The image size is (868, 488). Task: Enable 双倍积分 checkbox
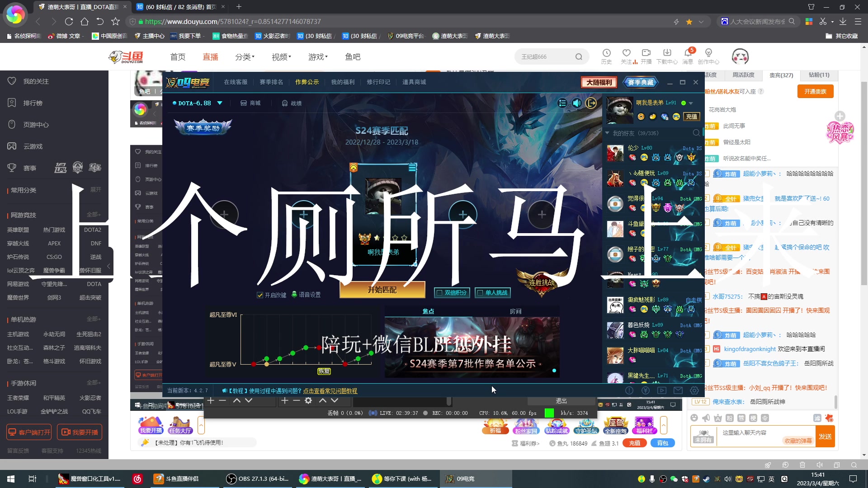(439, 293)
